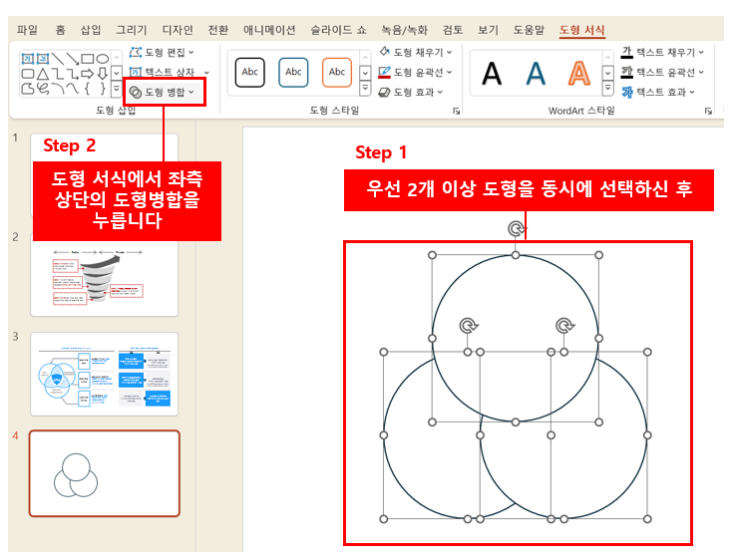This screenshot has height=560, width=736.
Task: Expand the shape styles gallery
Action: coord(365,88)
